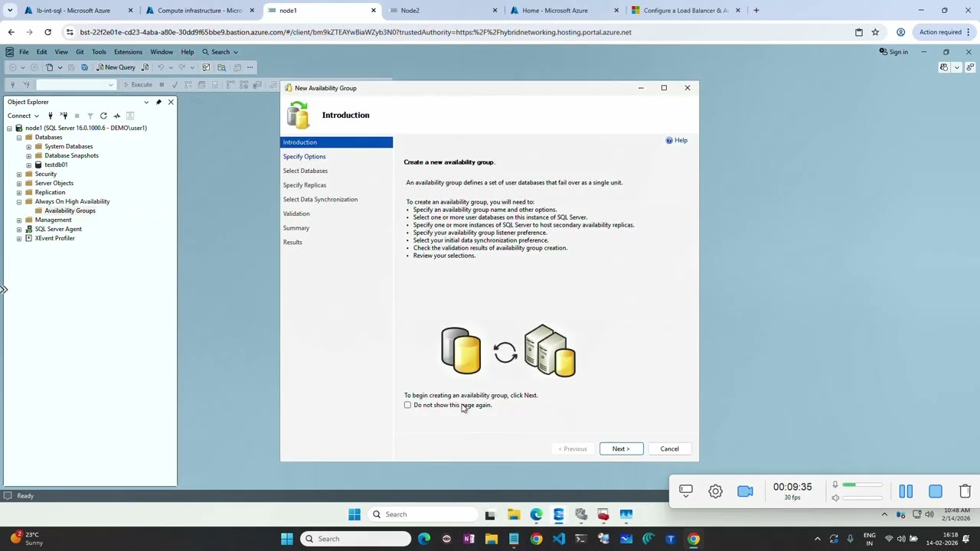980x551 pixels.
Task: Click the Activity Monitor icon in Object Explorer
Action: [x=117, y=116]
